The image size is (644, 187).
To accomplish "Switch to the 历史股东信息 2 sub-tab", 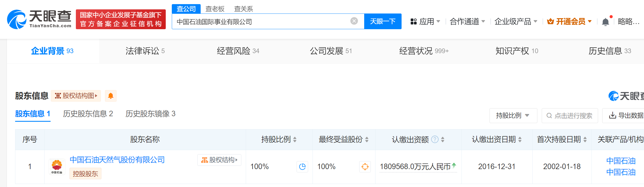I will pos(88,114).
